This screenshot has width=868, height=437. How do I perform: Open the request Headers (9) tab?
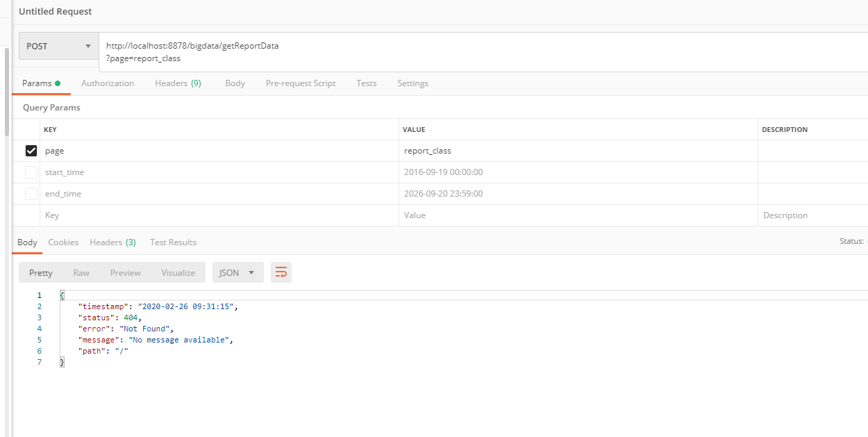(178, 83)
